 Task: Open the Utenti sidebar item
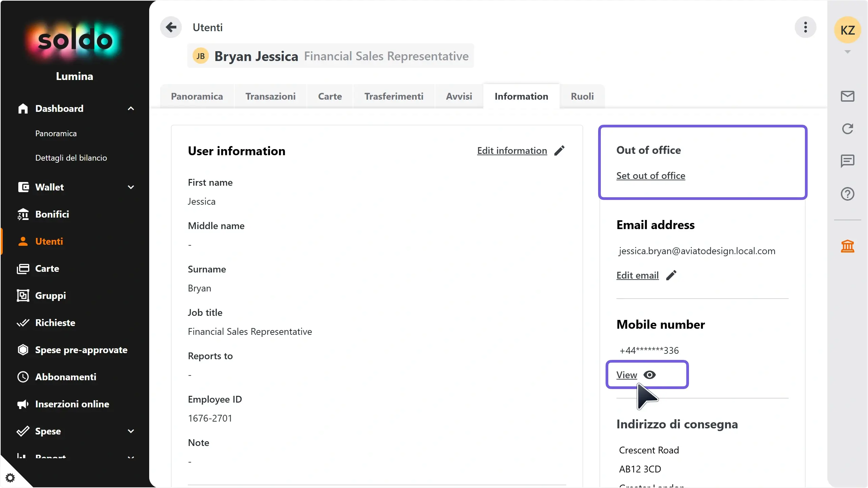click(x=49, y=241)
